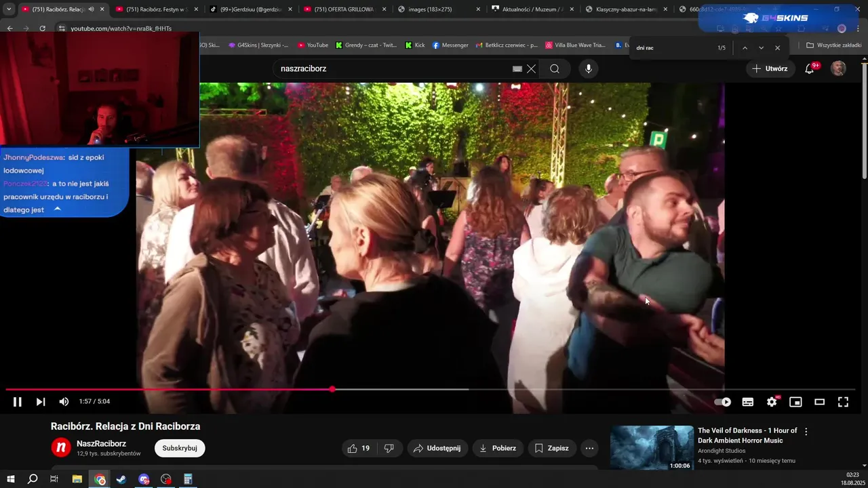Image resolution: width=868 pixels, height=488 pixels.
Task: Start voice search with the microphone
Action: (589, 68)
